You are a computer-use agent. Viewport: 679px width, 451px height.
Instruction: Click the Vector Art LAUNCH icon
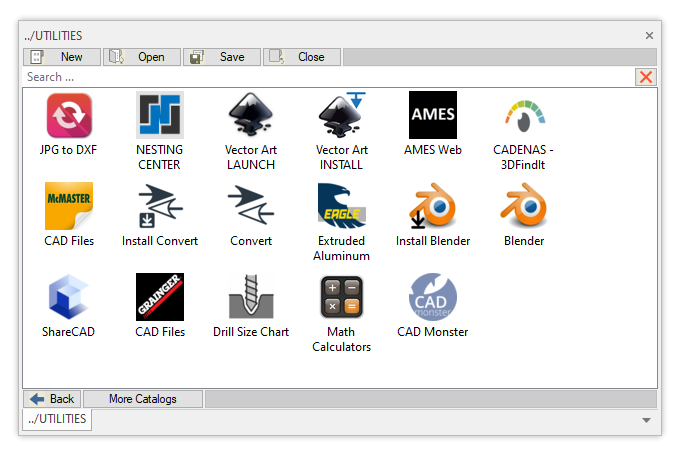tap(250, 116)
